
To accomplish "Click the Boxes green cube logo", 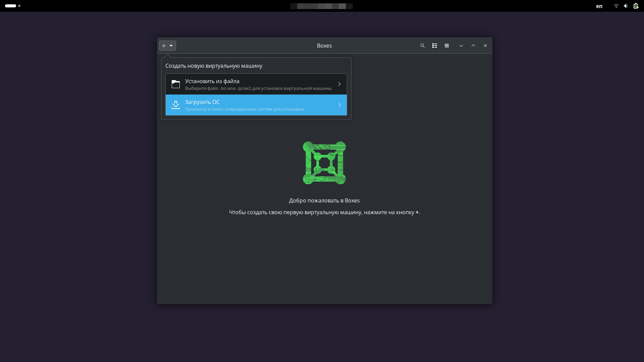I will pos(324,163).
